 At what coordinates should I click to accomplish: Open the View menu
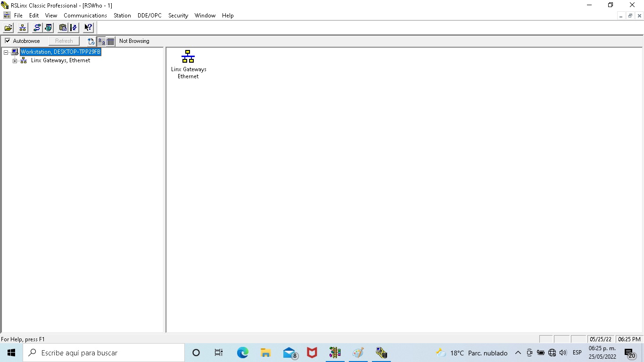pos(51,16)
